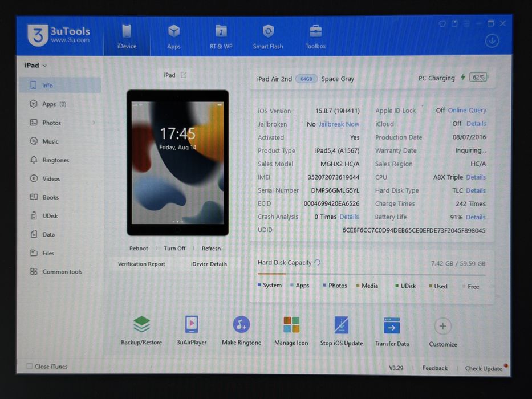Click the Free legend swatch
532x399 pixels.
point(464,286)
